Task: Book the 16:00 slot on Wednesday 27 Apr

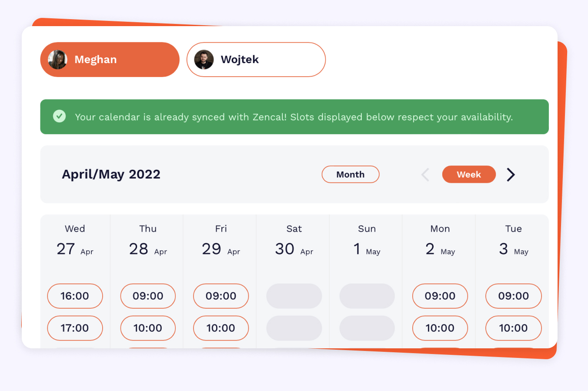Action: [75, 296]
